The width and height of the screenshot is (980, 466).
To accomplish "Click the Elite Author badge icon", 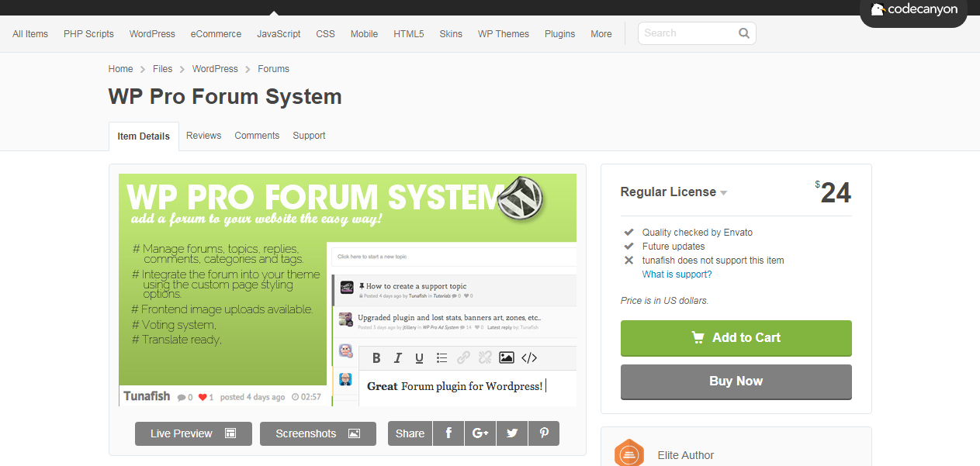I will pos(629,454).
